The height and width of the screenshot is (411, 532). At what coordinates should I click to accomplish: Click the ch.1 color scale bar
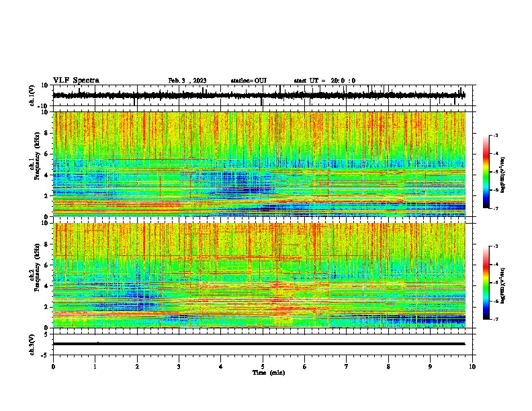486,172
